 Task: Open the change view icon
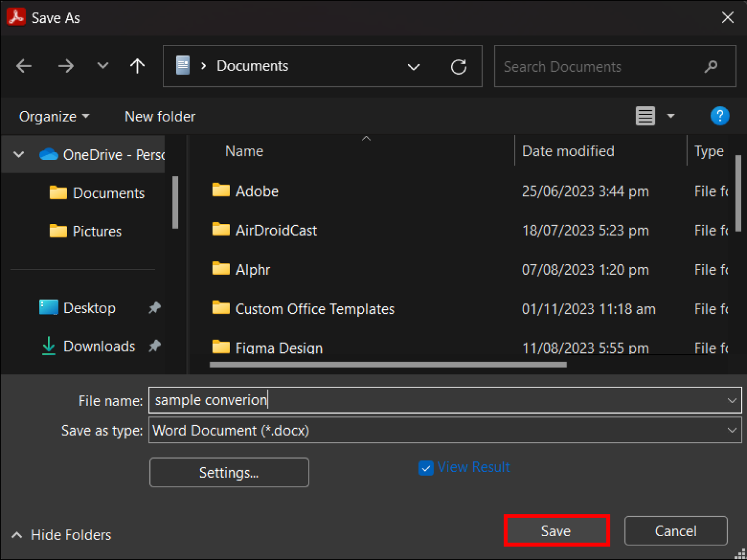click(645, 116)
